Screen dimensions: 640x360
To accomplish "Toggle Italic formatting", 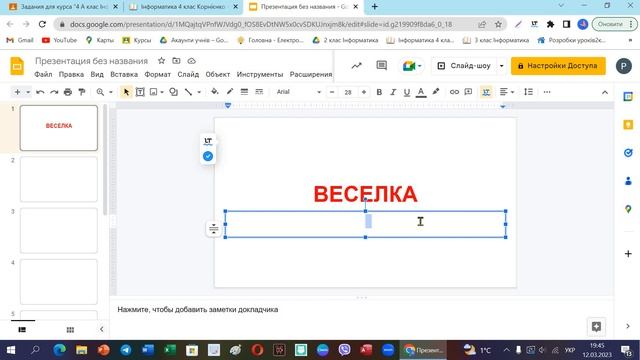I will click(393, 92).
